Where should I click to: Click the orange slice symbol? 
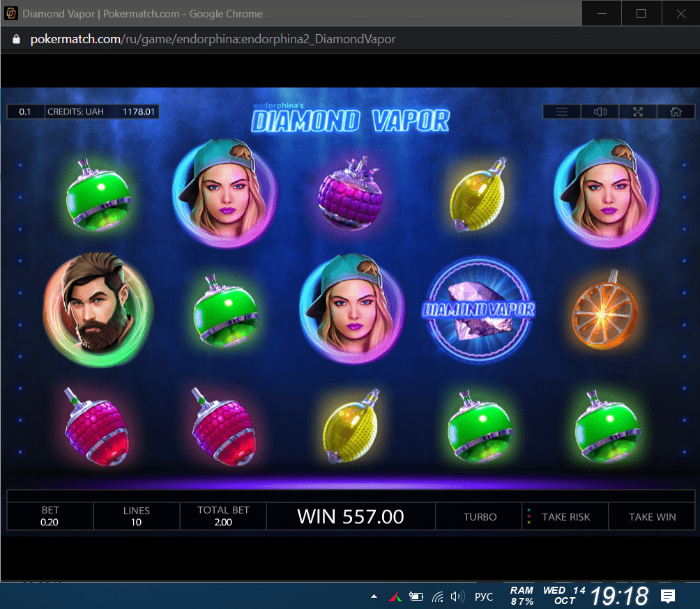605,309
